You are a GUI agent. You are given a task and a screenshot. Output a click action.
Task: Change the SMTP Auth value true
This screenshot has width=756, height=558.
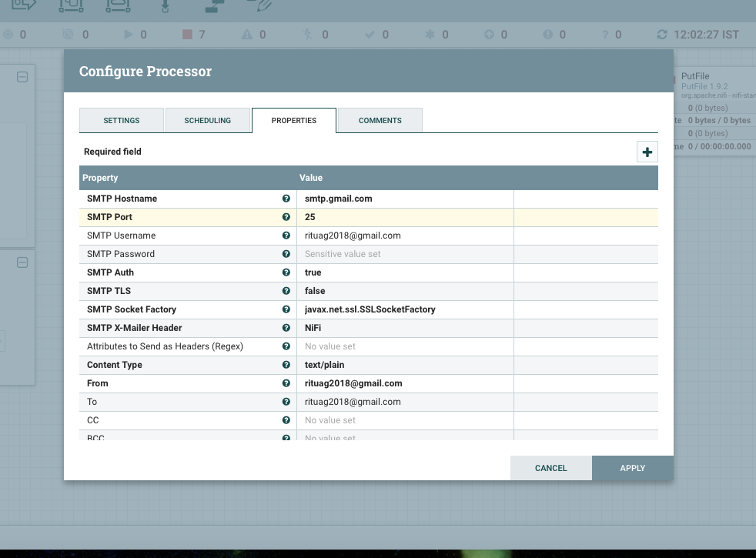point(405,272)
